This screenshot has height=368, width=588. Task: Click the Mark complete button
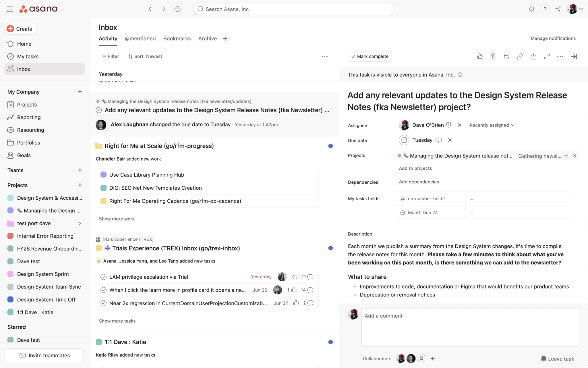pos(370,57)
